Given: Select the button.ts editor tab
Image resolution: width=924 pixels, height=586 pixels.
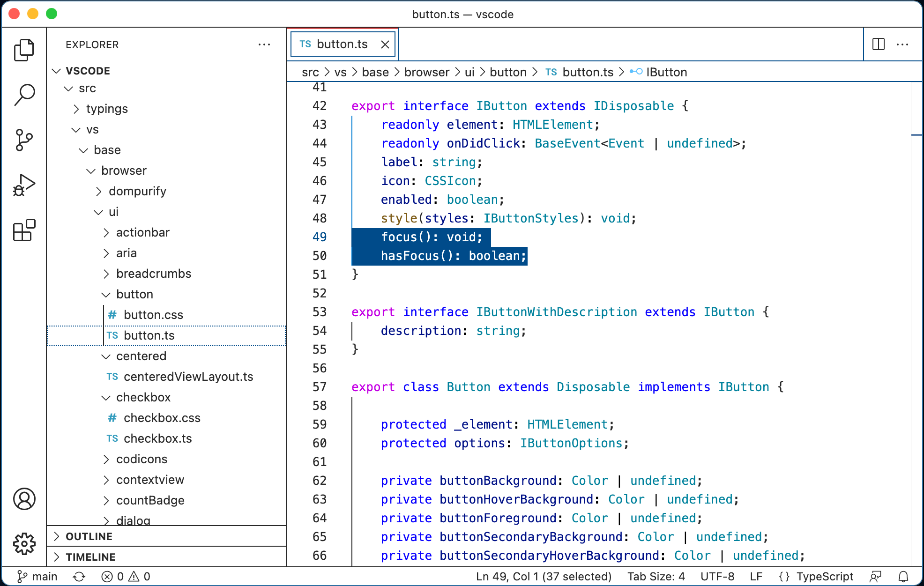Looking at the screenshot, I should 342,44.
